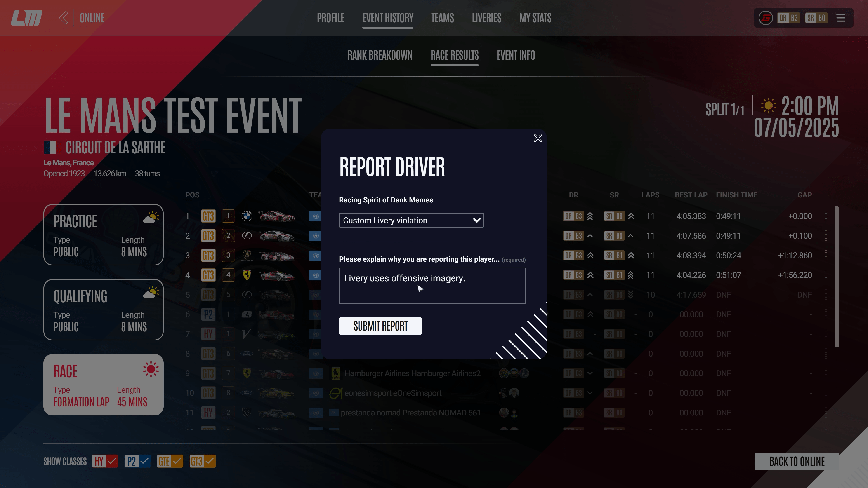868x488 pixels.
Task: Switch to the Rank Breakdown tab
Action: click(380, 55)
